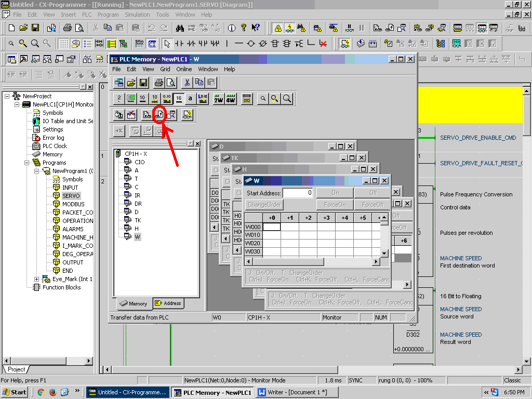Click the Cut scissors icon in PLC Memory toolbar
Screen dimensions: 532x399
coord(187,83)
